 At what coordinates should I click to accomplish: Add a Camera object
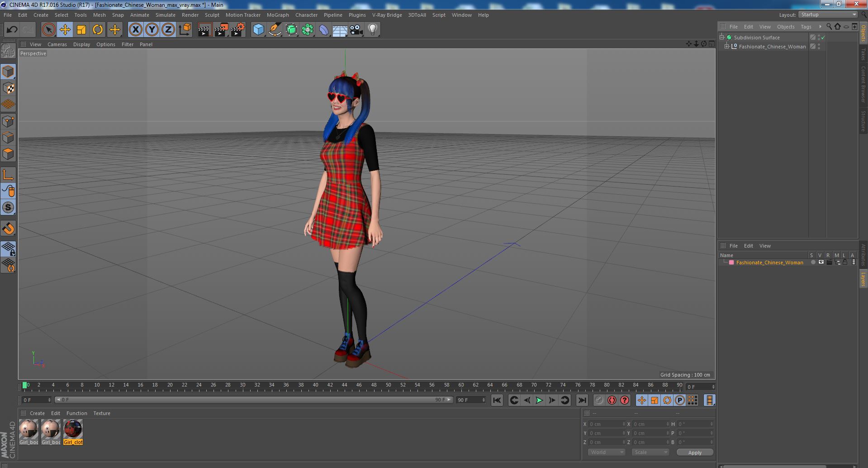tap(356, 30)
